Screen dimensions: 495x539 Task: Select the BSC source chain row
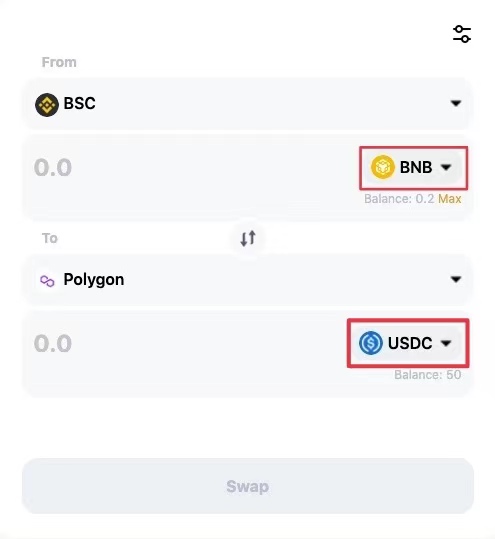[x=248, y=104]
